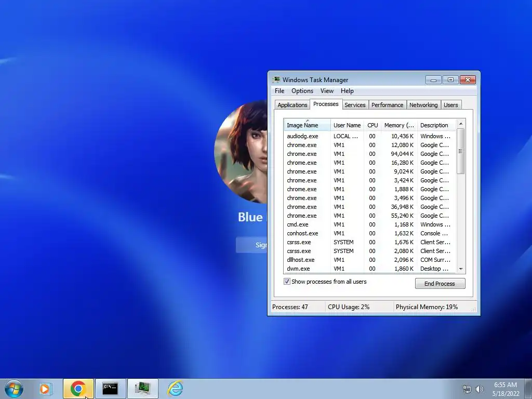The image size is (532, 399).
Task: Minimize the Task Manager window
Action: (433, 79)
